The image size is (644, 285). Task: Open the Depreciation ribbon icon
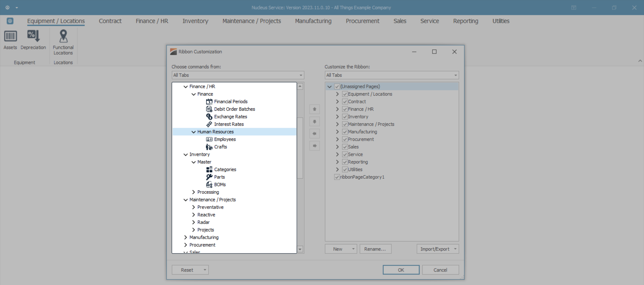coord(33,36)
